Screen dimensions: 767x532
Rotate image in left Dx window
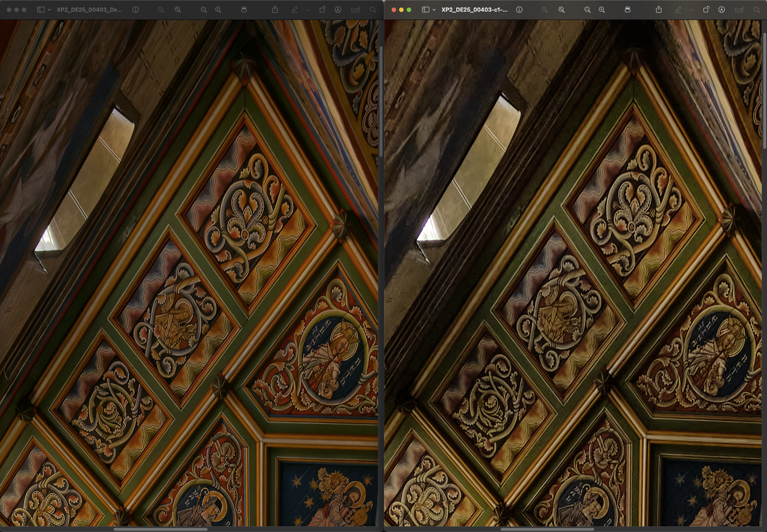pos(322,10)
